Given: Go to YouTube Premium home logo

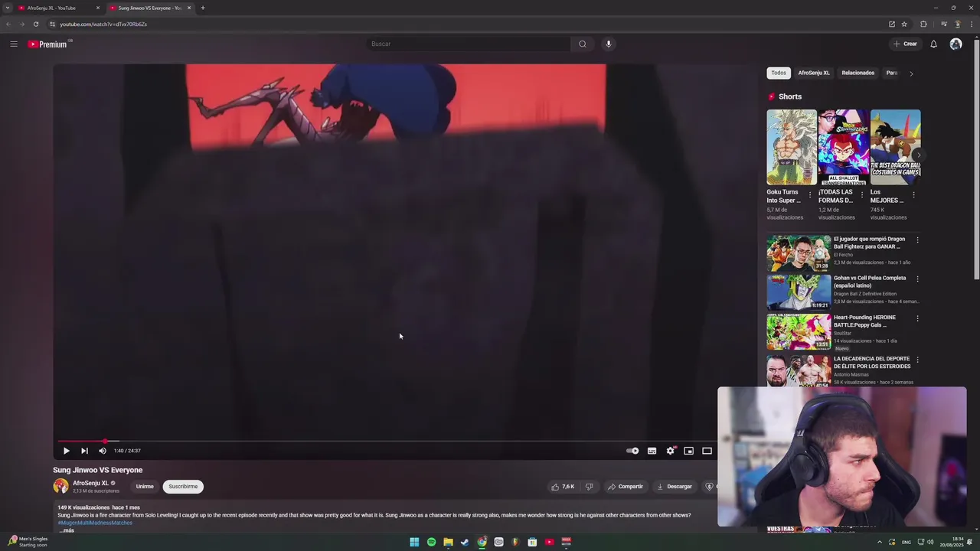Looking at the screenshot, I should [x=48, y=44].
